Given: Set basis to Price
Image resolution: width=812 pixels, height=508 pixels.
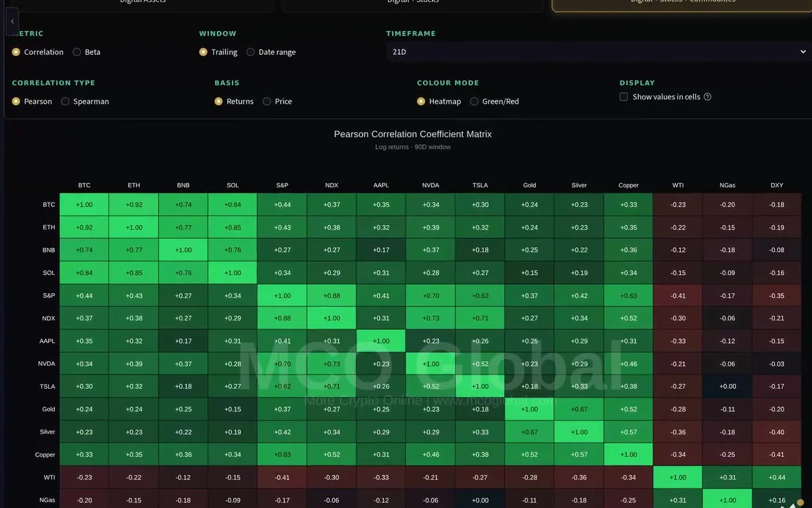Looking at the screenshot, I should pyautogui.click(x=277, y=102).
